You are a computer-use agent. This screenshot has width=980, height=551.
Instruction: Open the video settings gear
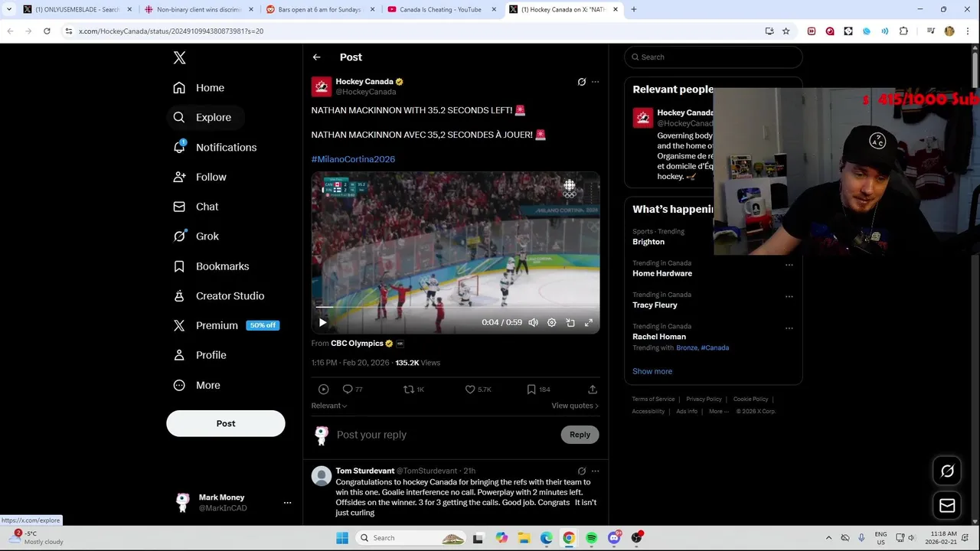[x=551, y=322]
